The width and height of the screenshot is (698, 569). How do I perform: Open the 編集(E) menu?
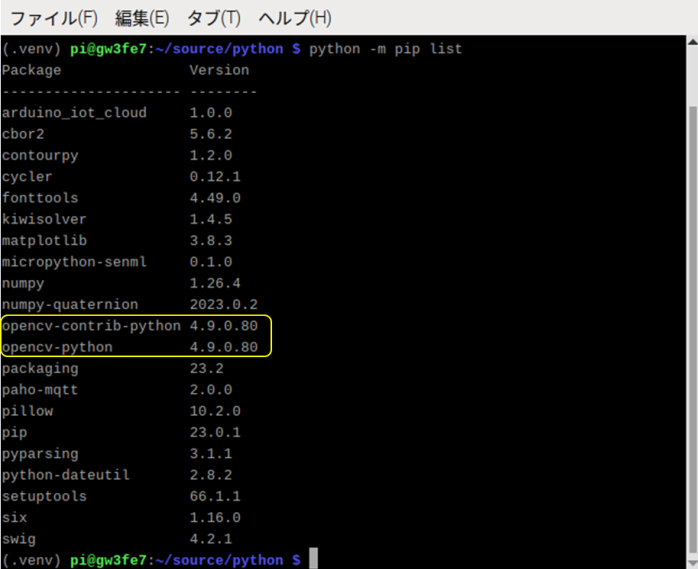(142, 18)
